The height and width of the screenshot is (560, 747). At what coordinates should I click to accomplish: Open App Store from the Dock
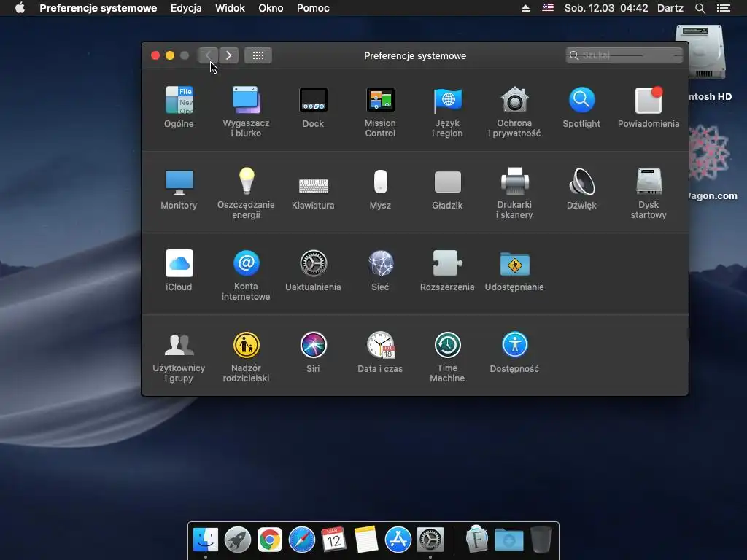pyautogui.click(x=398, y=540)
